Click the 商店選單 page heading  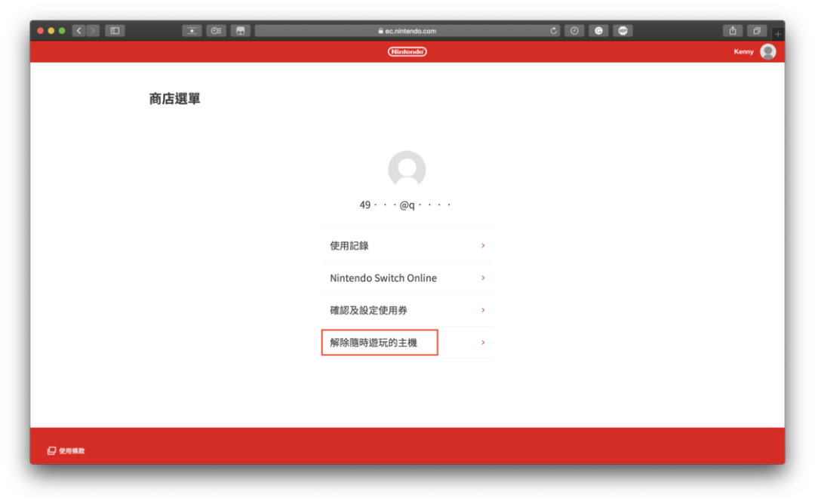tap(174, 99)
